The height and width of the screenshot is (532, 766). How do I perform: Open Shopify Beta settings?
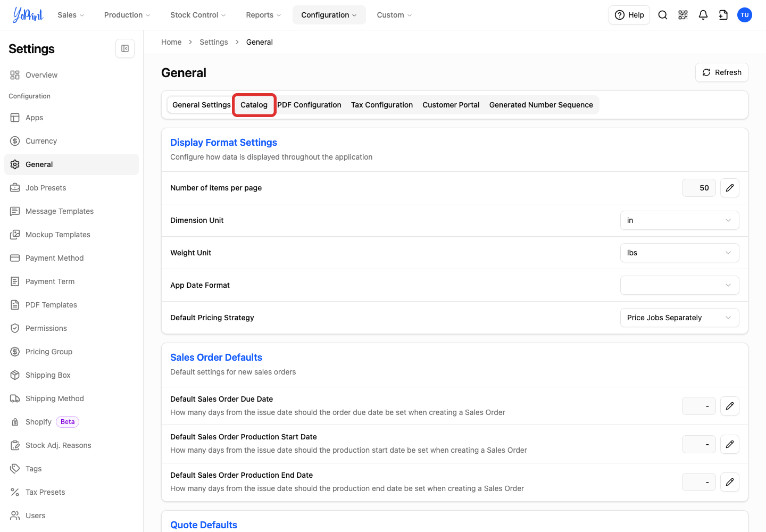point(71,422)
